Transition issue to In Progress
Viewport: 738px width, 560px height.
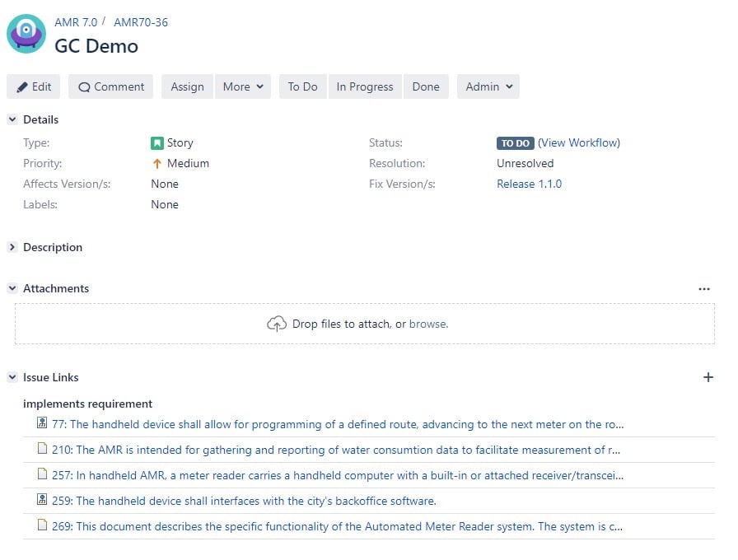point(364,86)
